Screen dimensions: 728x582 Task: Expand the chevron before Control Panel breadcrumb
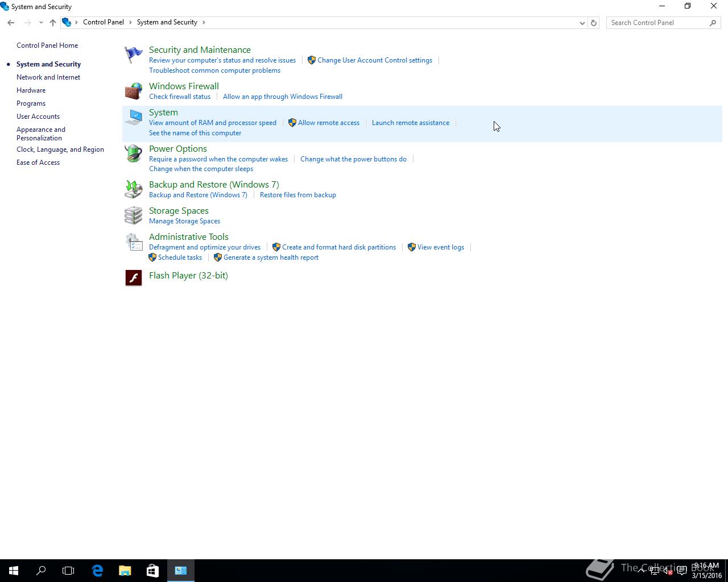[x=76, y=22]
